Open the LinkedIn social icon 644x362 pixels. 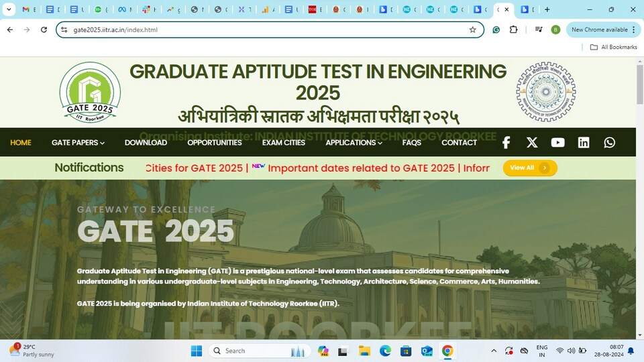point(584,142)
